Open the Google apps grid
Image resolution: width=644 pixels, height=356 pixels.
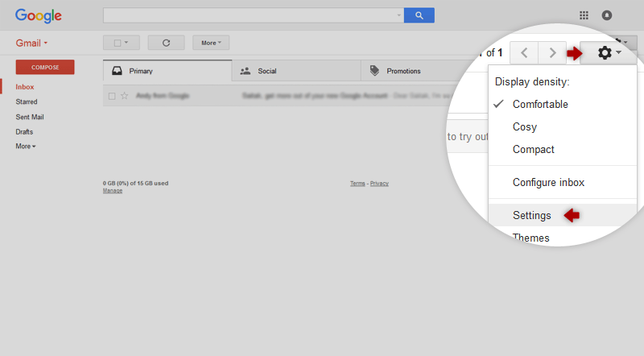pyautogui.click(x=584, y=15)
